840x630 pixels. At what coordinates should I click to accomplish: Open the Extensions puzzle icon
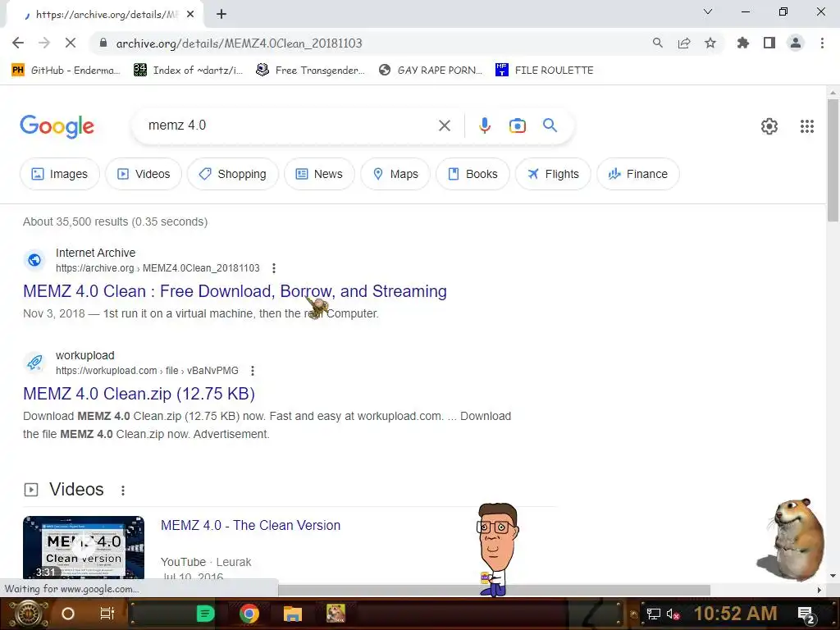742,43
